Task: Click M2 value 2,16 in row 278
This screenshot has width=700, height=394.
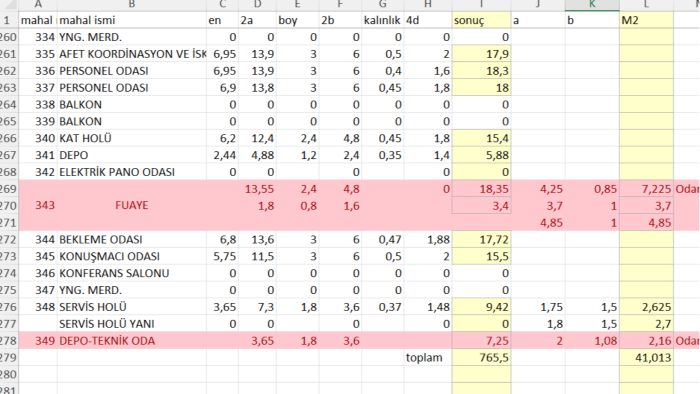Action: [646, 341]
